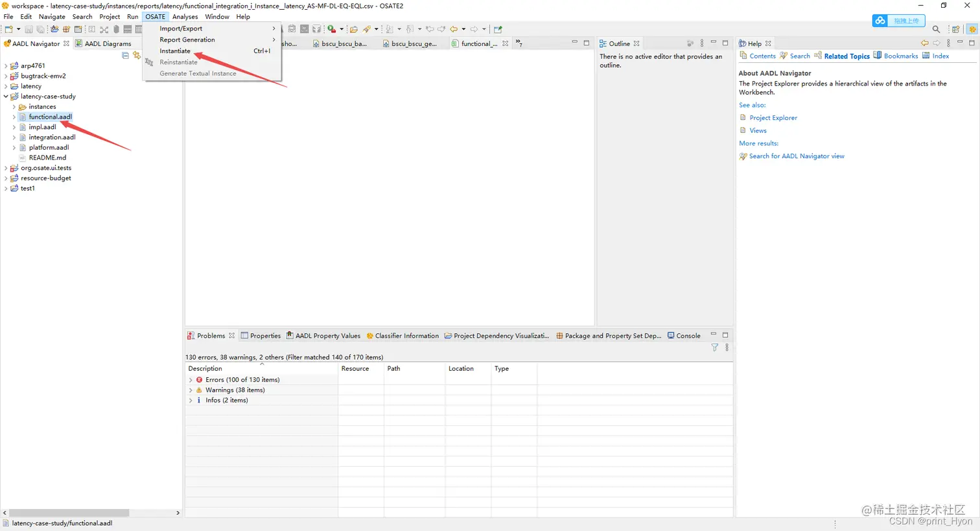
Task: Open the New wizard dropdown arrow
Action: [x=18, y=29]
